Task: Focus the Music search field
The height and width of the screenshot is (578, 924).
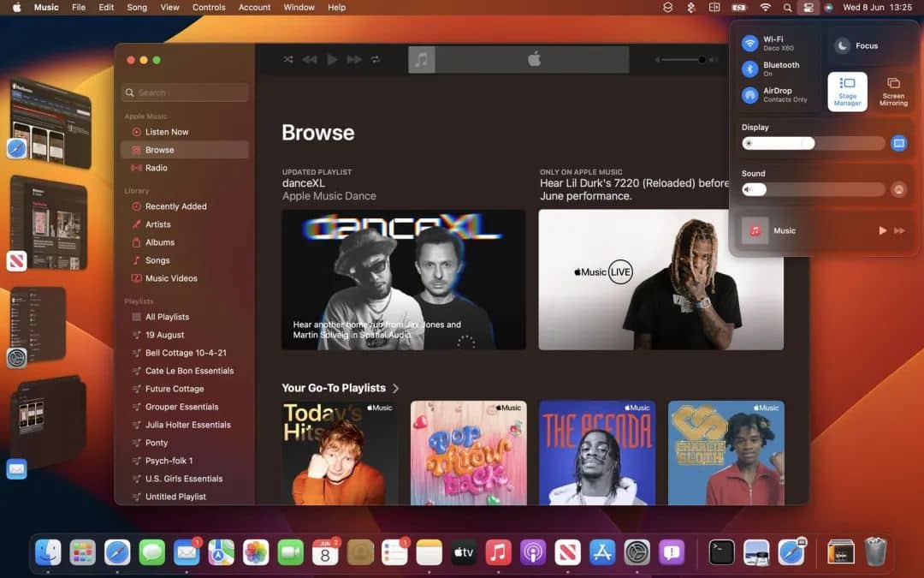Action: pyautogui.click(x=185, y=92)
